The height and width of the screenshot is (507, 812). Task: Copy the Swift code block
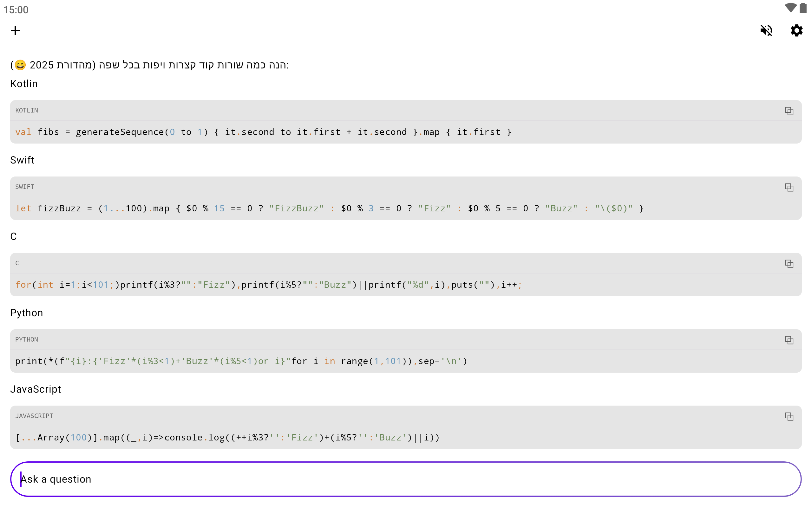point(789,188)
